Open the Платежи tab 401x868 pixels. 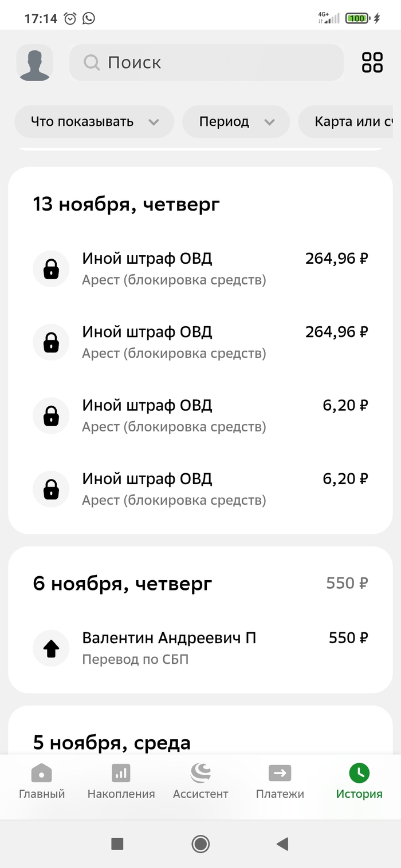point(280,781)
